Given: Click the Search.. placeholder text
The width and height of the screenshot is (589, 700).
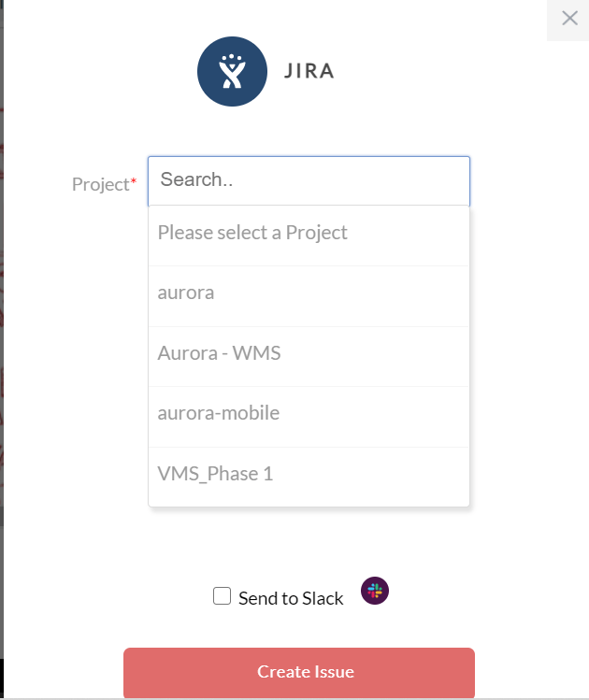Looking at the screenshot, I should pos(196,179).
